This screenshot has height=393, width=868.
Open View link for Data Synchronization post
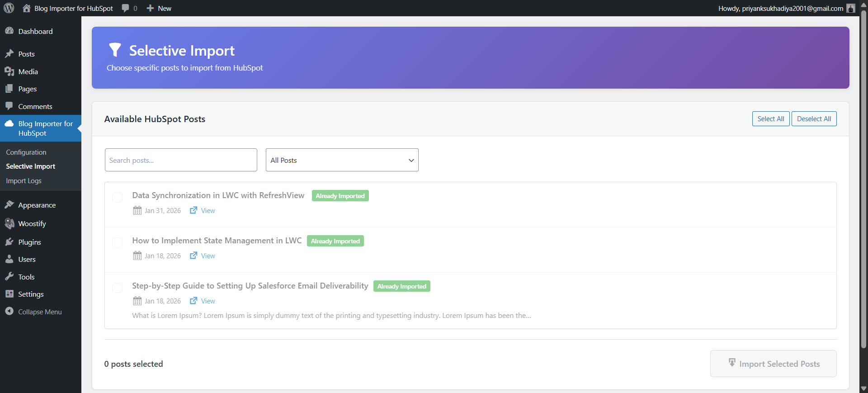[208, 211]
